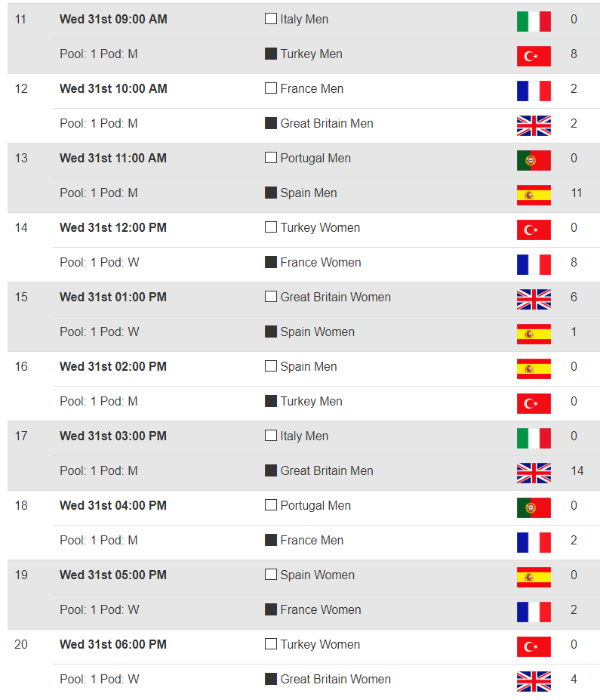The width and height of the screenshot is (600, 700).
Task: Click the score 14 for Great Britain Men
Action: coord(577,470)
